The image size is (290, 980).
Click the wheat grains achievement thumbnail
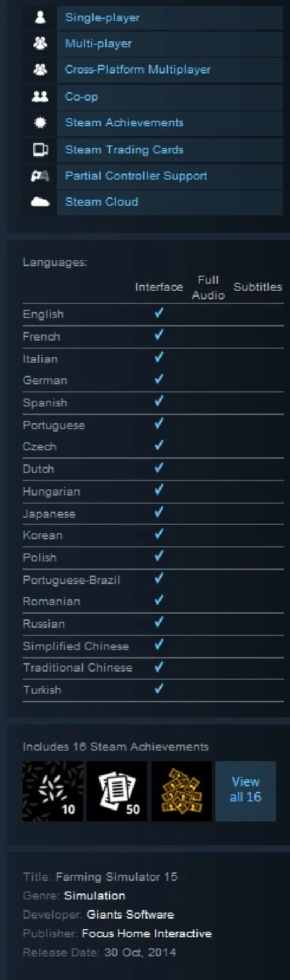(53, 791)
